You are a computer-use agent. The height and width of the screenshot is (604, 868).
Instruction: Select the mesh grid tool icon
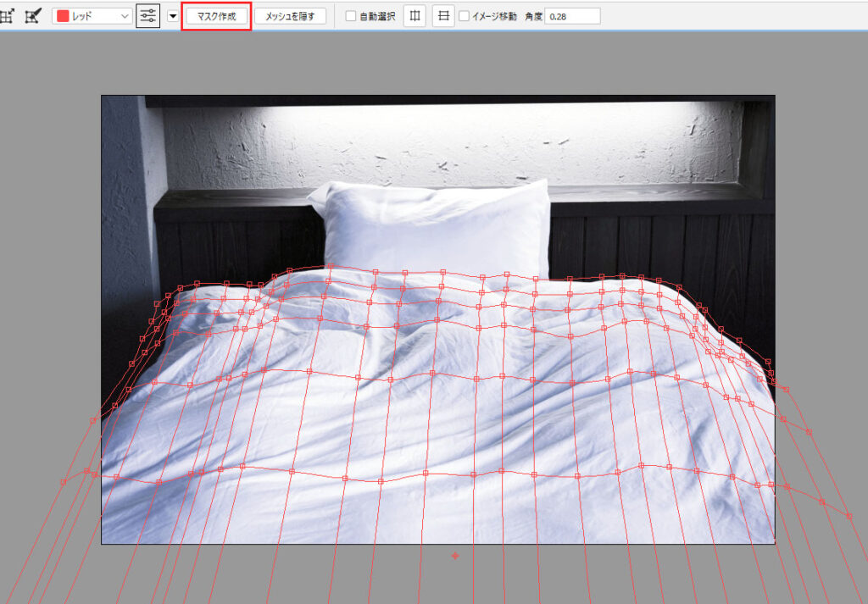7,17
